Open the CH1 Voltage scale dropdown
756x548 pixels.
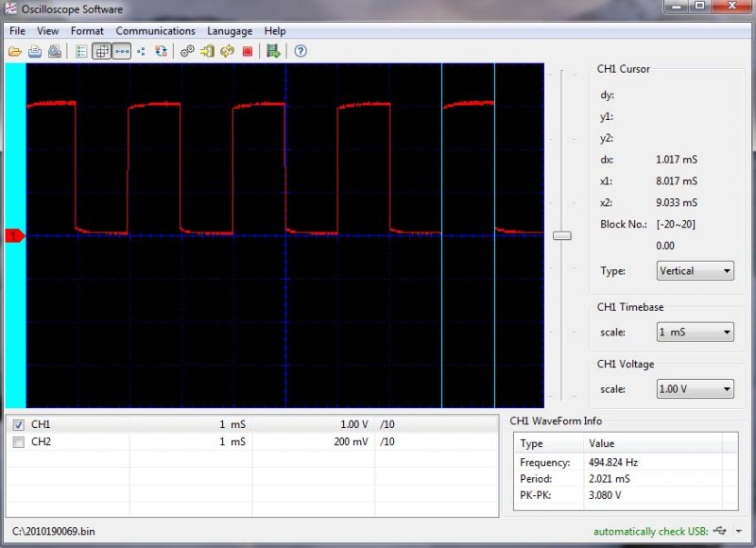pyautogui.click(x=695, y=389)
